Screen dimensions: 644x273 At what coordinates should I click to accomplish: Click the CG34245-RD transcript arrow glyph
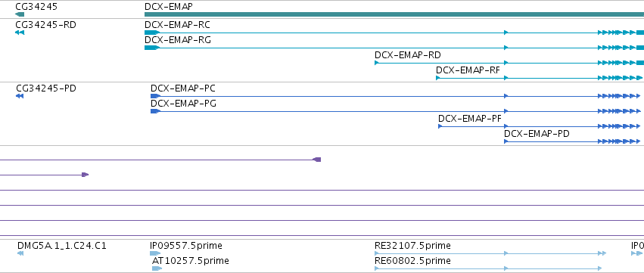[x=20, y=33]
